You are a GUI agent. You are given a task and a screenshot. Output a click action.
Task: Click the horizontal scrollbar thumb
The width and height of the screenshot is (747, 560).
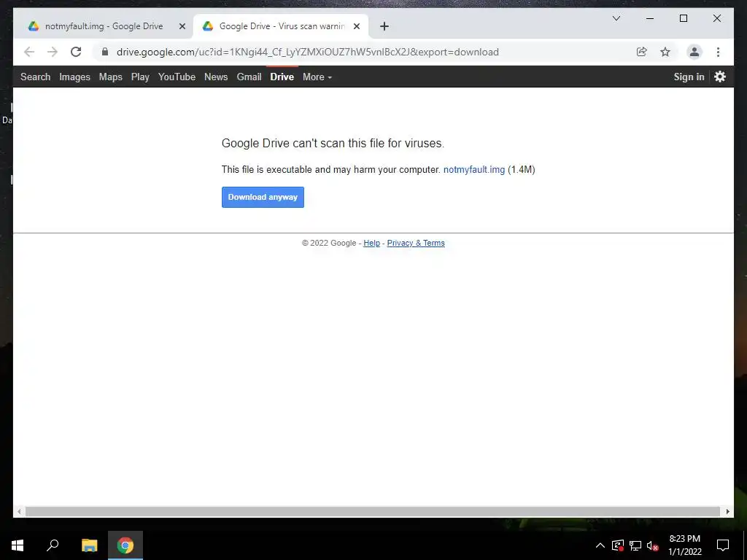[x=373, y=511]
